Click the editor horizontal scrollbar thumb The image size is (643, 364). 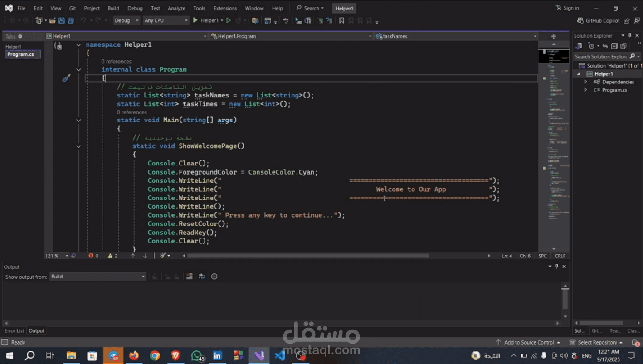[308, 256]
